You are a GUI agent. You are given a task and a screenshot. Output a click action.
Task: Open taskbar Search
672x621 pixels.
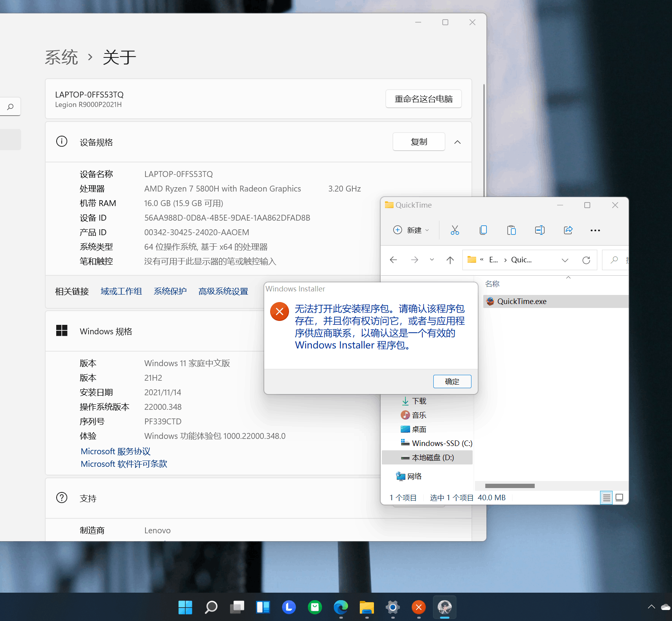pos(211,607)
